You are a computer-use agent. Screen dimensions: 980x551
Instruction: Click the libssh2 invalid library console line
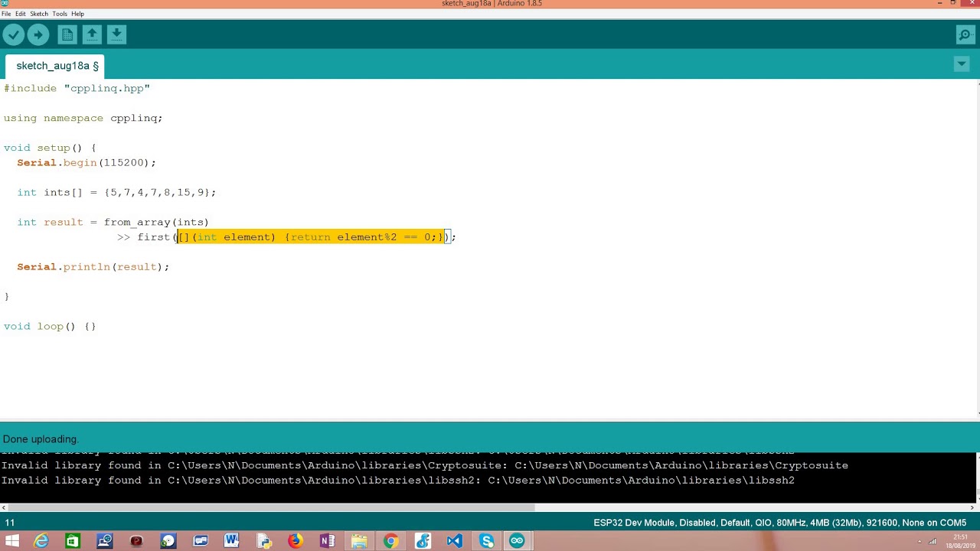(x=397, y=481)
